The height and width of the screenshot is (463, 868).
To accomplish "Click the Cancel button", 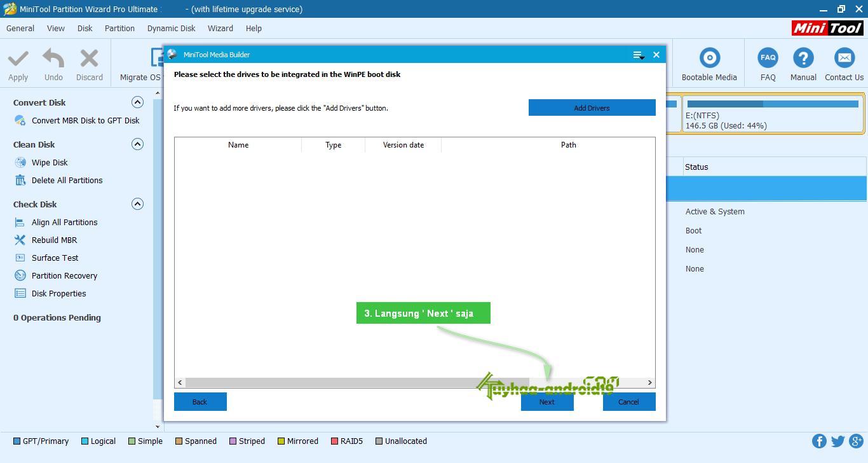I will (x=629, y=401).
